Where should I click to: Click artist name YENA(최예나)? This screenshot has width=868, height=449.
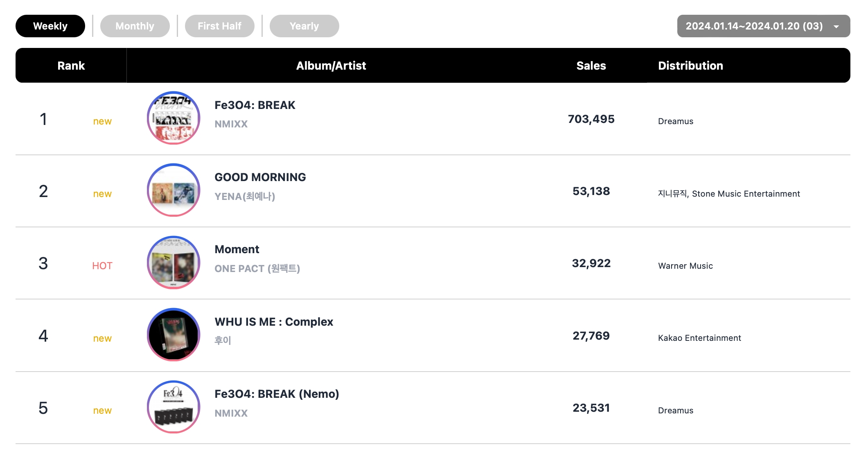pyautogui.click(x=245, y=197)
